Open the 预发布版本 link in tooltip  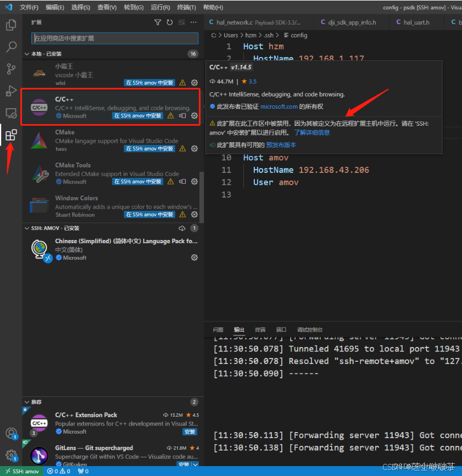coord(281,145)
